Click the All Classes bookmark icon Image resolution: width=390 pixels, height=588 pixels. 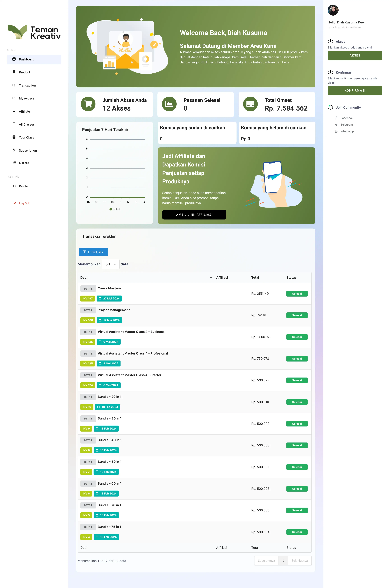[x=14, y=124]
